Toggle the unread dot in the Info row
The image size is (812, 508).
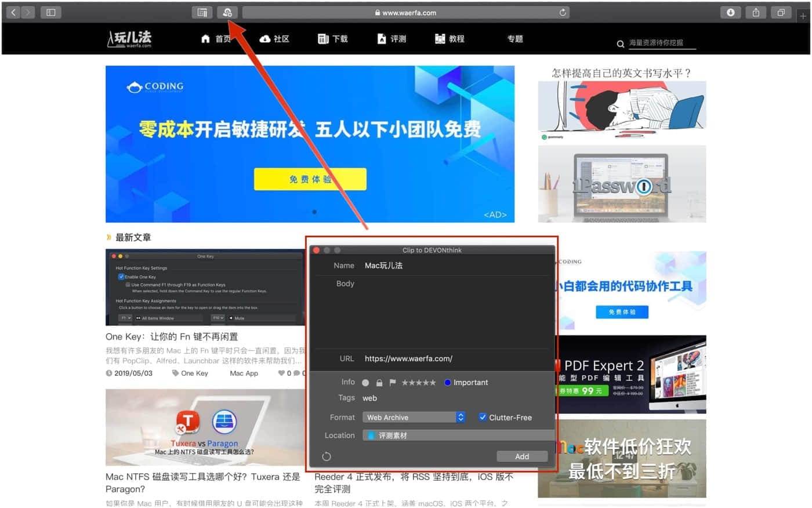click(x=365, y=383)
